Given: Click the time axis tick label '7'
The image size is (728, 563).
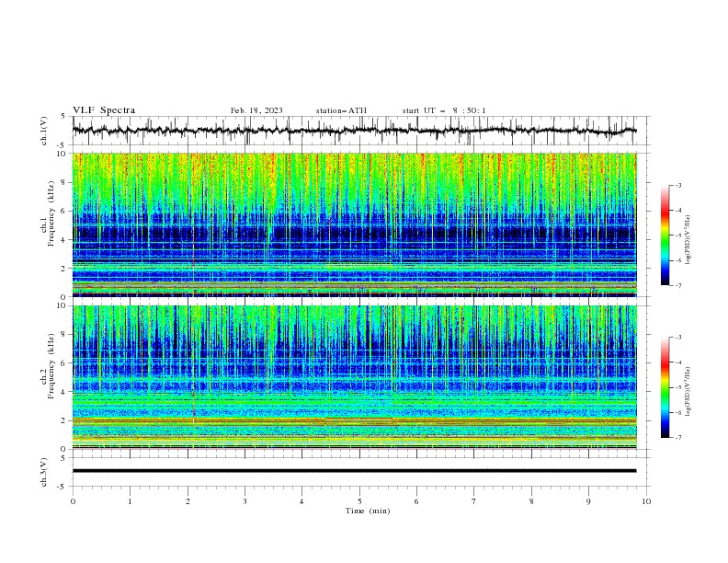Looking at the screenshot, I should 474,501.
